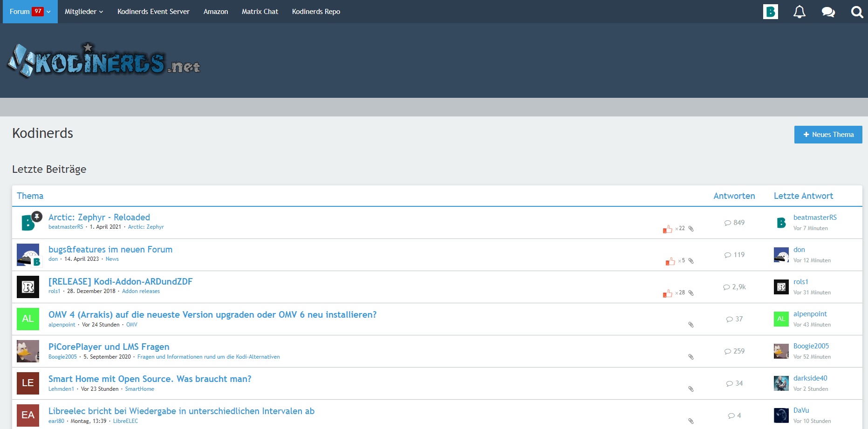Click don's avatar on bugs&features thread
Screen dimensions: 868x429
[x=28, y=255]
